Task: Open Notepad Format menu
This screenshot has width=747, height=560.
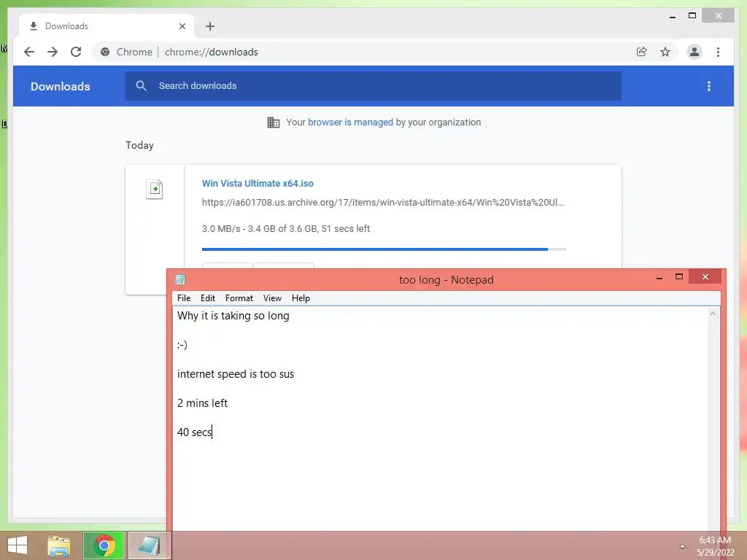Action: click(239, 298)
